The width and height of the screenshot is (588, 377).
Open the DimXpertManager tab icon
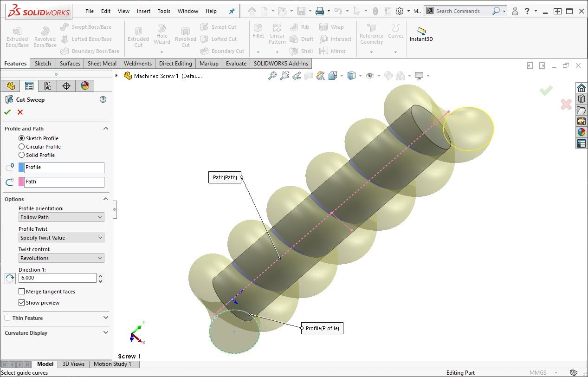66,85
